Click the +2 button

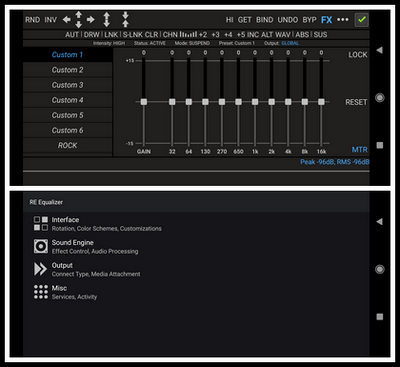(x=203, y=35)
